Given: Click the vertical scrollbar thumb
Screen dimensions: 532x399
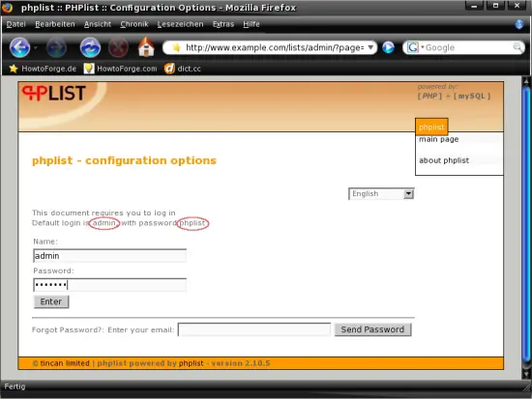Looking at the screenshot, I should point(526,225).
